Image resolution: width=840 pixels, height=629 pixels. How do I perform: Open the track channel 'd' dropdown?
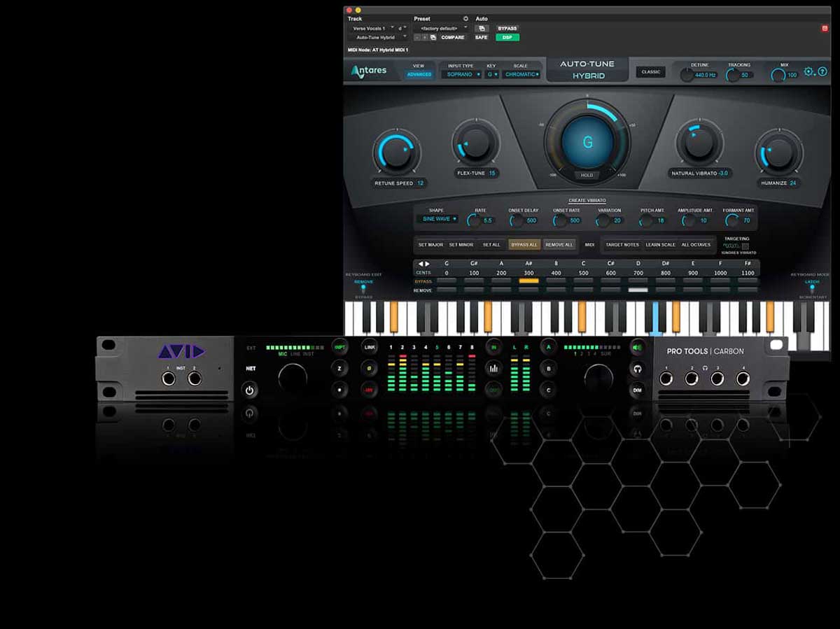(x=402, y=28)
